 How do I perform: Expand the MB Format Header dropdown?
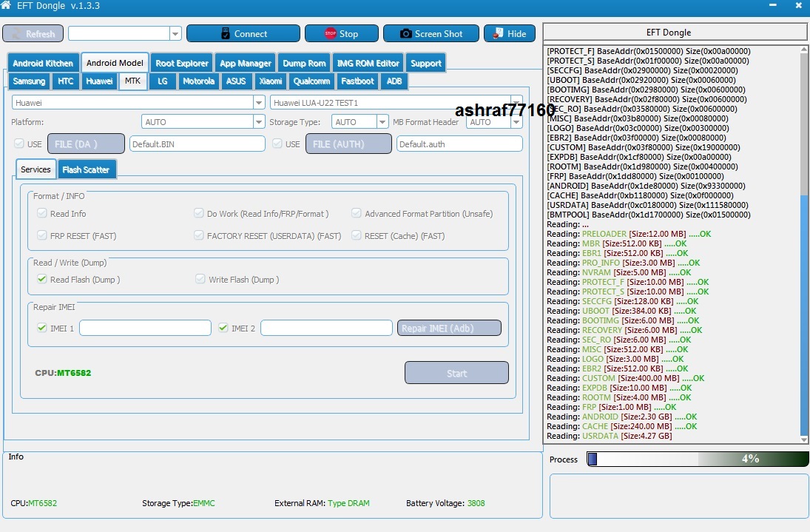pos(516,122)
